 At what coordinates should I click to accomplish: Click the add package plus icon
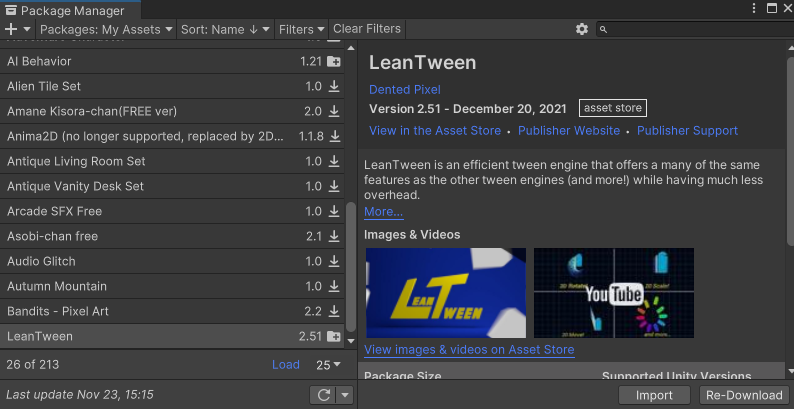pos(11,30)
